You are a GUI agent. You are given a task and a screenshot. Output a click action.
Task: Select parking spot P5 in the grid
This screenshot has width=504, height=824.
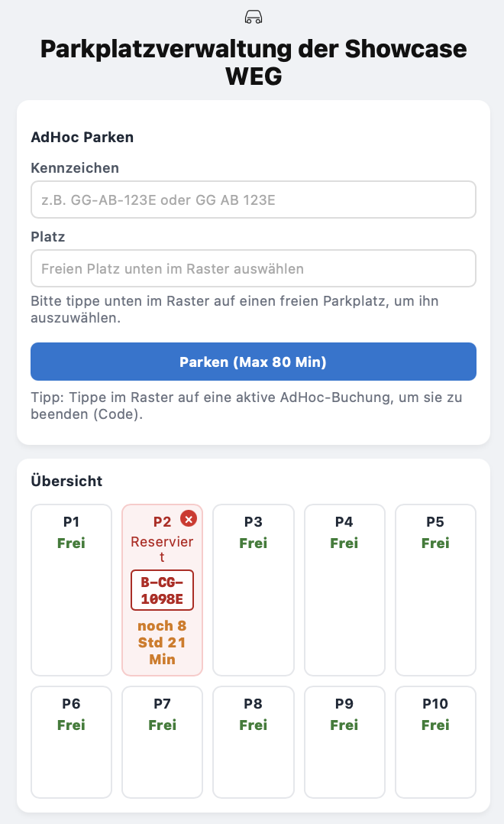[435, 589]
